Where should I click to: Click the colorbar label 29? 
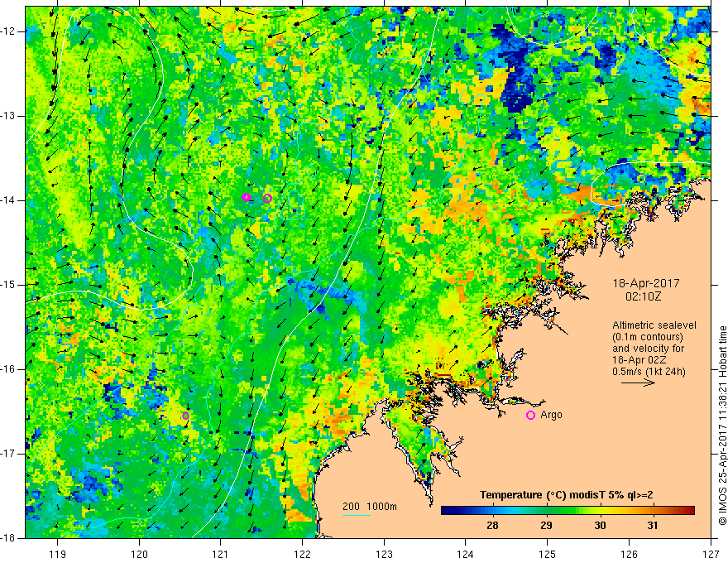(546, 526)
